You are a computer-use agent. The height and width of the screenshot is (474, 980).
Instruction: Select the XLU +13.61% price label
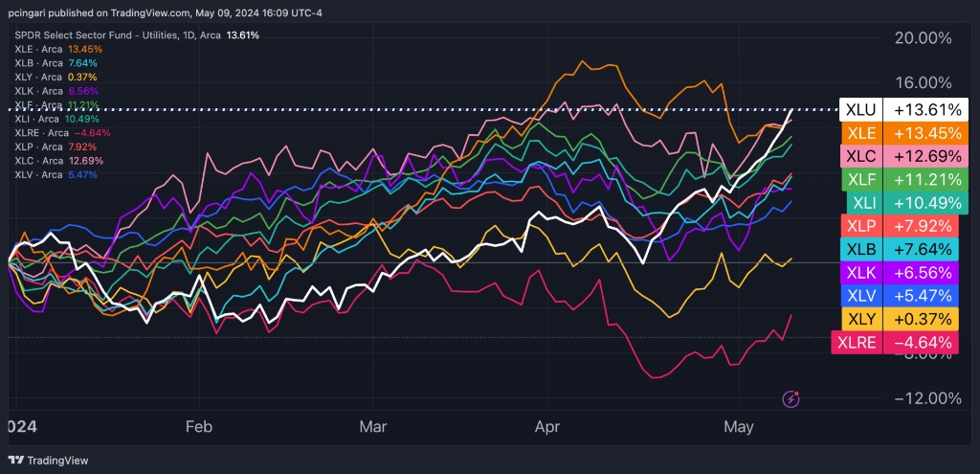click(x=897, y=110)
